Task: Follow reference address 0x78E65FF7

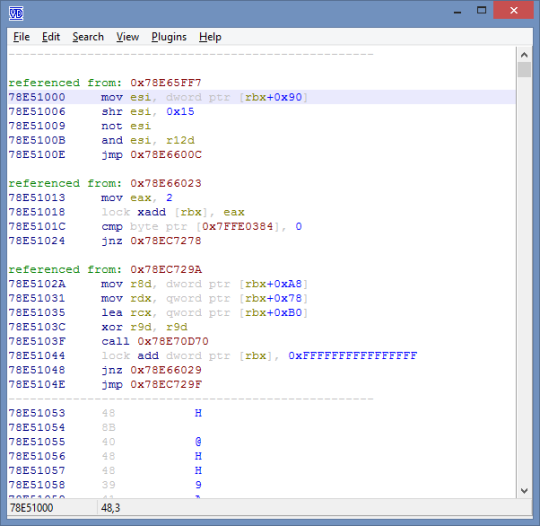Action: click(x=166, y=83)
